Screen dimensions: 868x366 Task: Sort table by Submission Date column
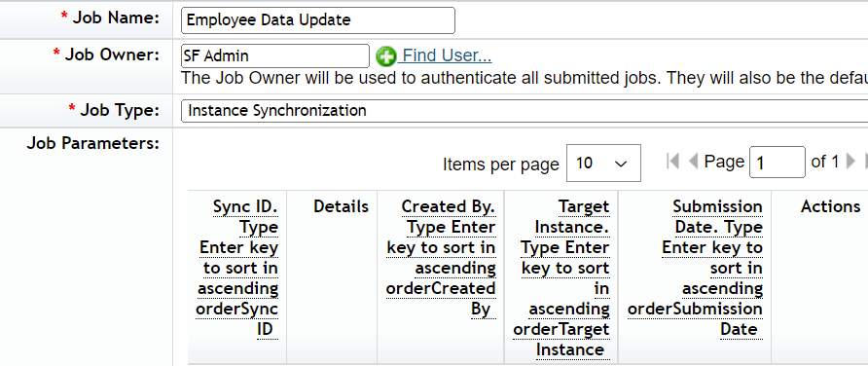click(x=695, y=268)
